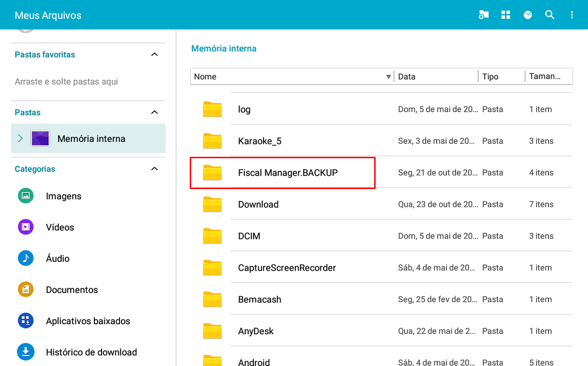The height and width of the screenshot is (366, 588).
Task: Open the Histórico de download category
Action: click(x=91, y=353)
